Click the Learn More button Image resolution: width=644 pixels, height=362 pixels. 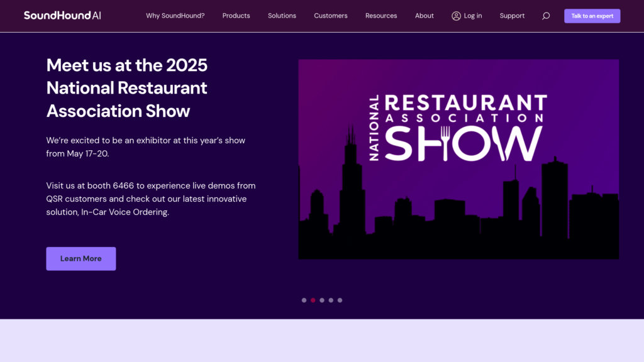pyautogui.click(x=81, y=259)
